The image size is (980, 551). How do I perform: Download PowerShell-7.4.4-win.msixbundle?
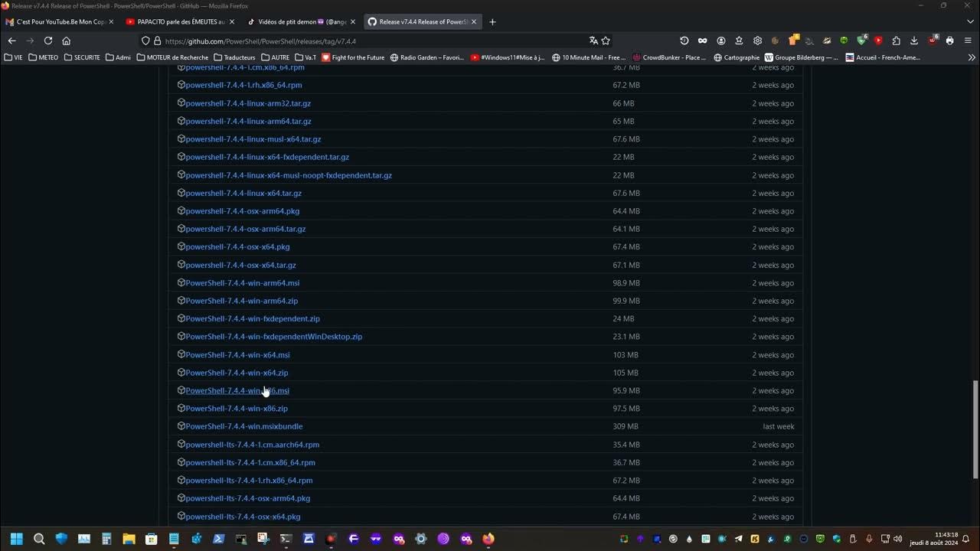tap(243, 426)
